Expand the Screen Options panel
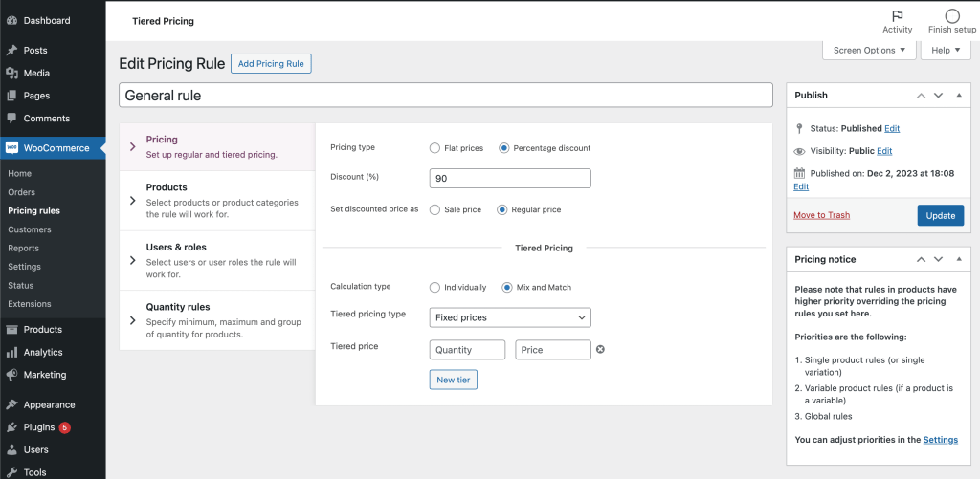 [x=869, y=51]
